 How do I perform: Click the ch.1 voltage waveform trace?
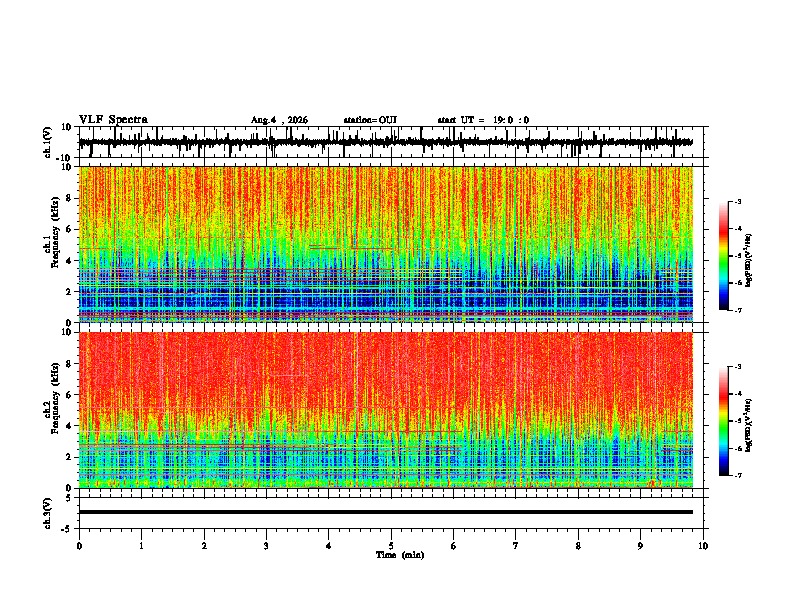tap(385, 142)
